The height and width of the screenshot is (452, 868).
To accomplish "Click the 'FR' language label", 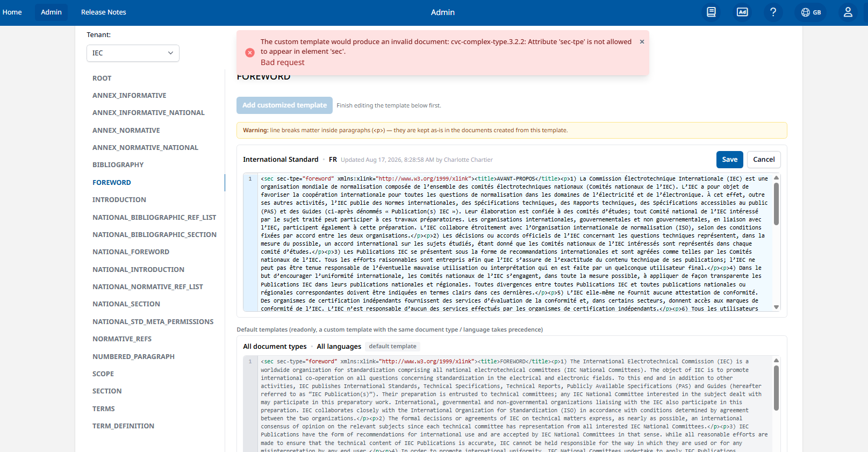I will pos(333,160).
